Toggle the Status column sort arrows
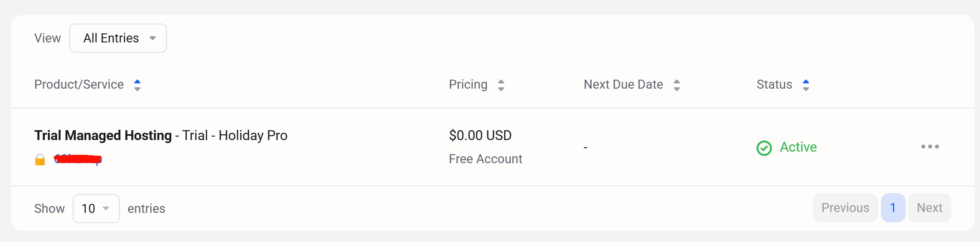Screen dimensions: 980x242 point(806,85)
